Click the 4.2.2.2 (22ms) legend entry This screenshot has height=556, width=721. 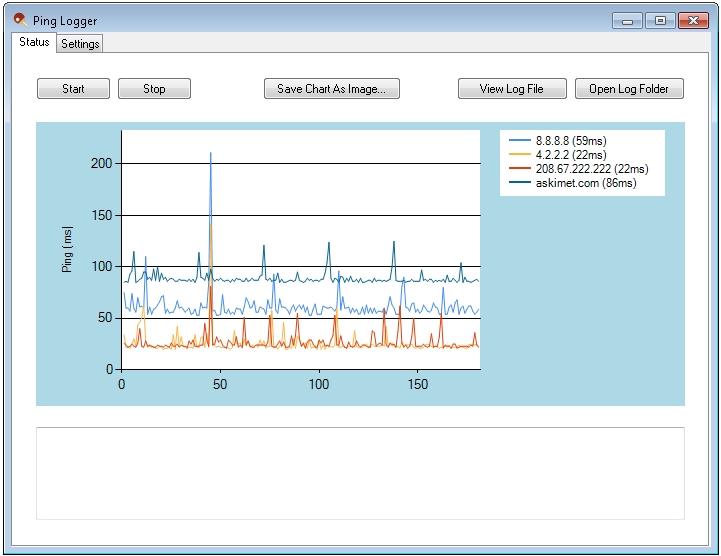click(558, 155)
